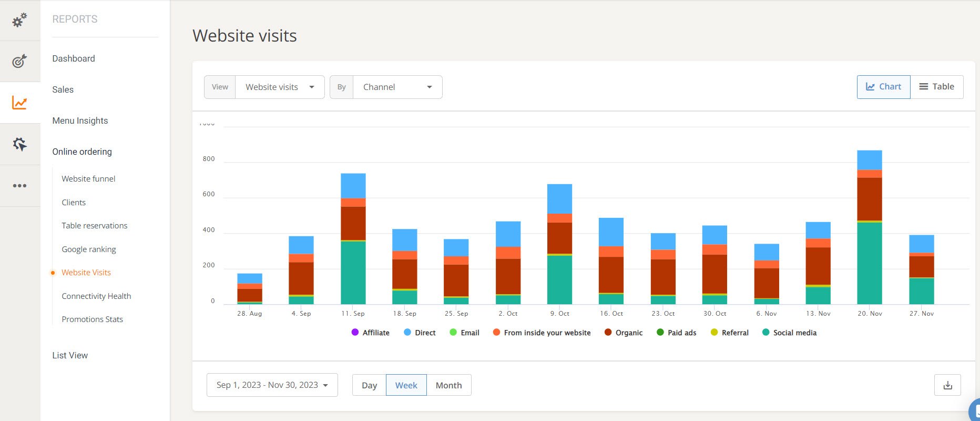The width and height of the screenshot is (980, 421).
Task: Click the cursor-click sidebar icon
Action: [19, 144]
